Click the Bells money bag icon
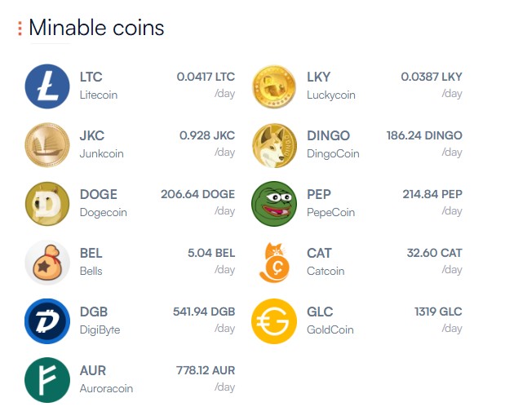Image resolution: width=505 pixels, height=420 pixels. pyautogui.click(x=47, y=263)
